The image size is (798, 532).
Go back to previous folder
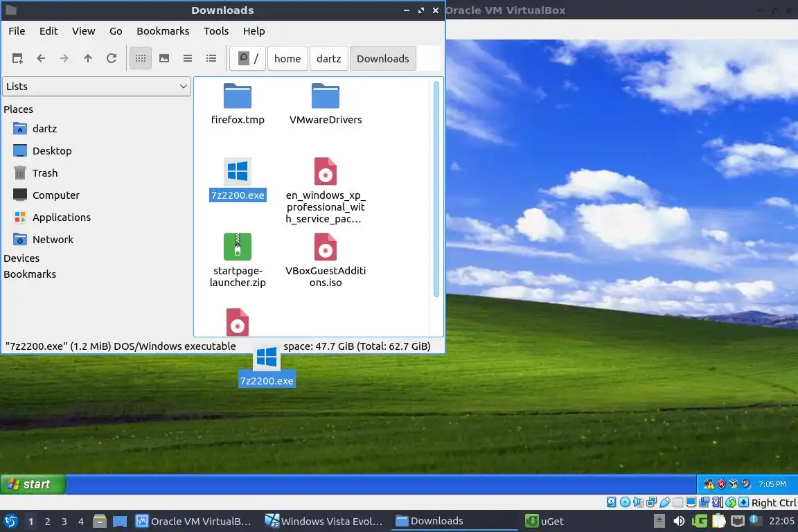[x=41, y=59]
